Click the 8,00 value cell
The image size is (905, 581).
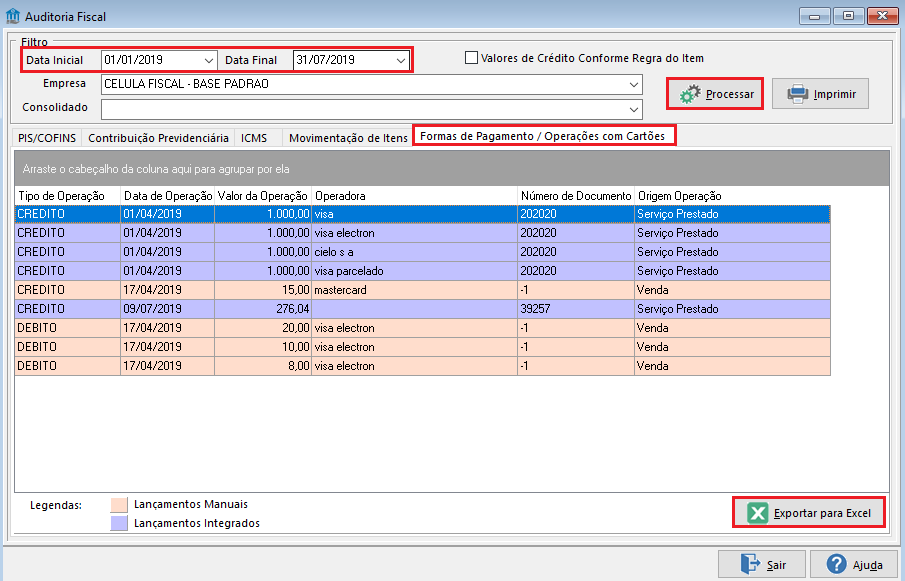click(x=263, y=366)
